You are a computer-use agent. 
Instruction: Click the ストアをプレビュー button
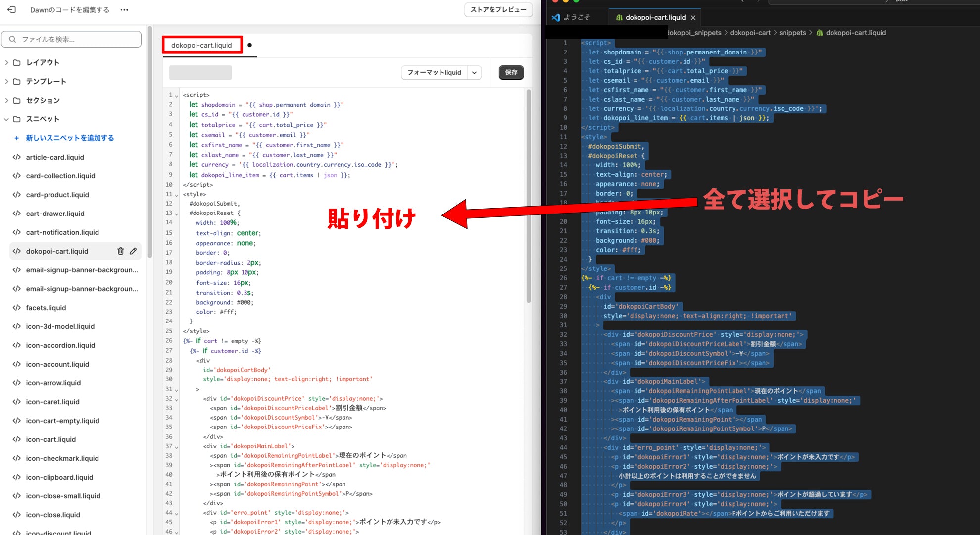tap(498, 10)
